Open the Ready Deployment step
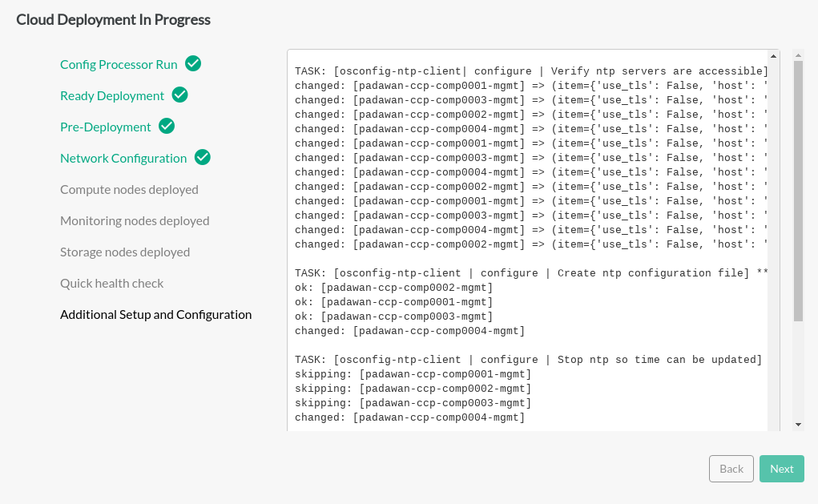The width and height of the screenshot is (818, 504). click(112, 96)
